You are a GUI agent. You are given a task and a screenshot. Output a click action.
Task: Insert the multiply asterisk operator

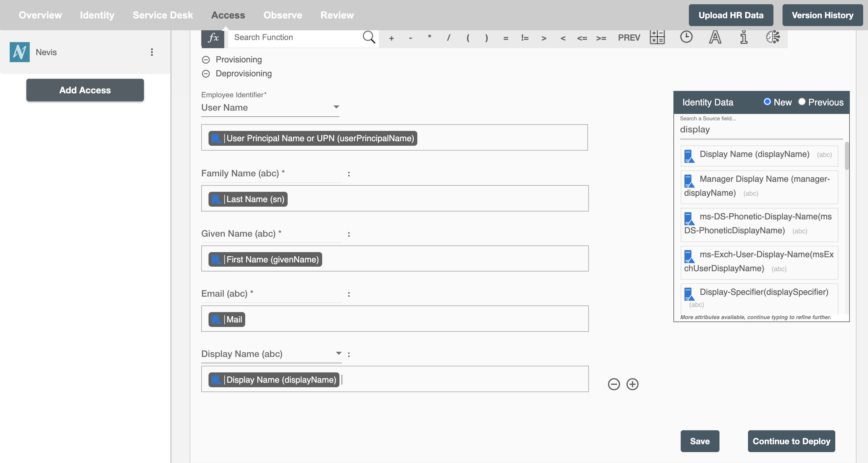pos(429,37)
